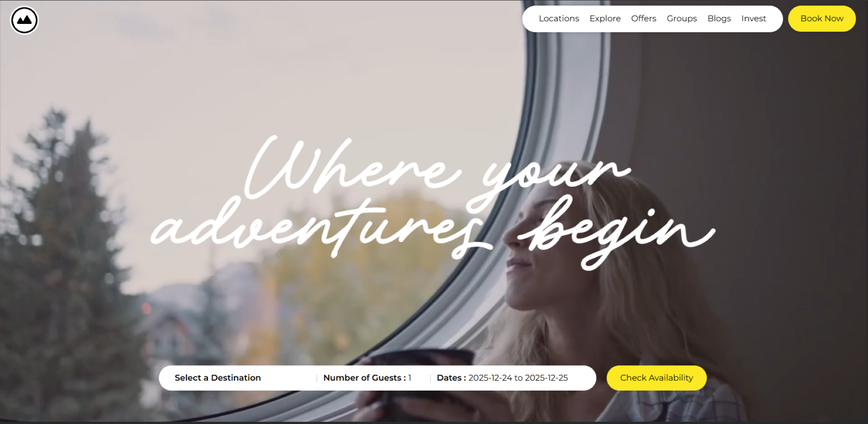Go to the Offers page
The height and width of the screenshot is (424, 868).
point(643,19)
